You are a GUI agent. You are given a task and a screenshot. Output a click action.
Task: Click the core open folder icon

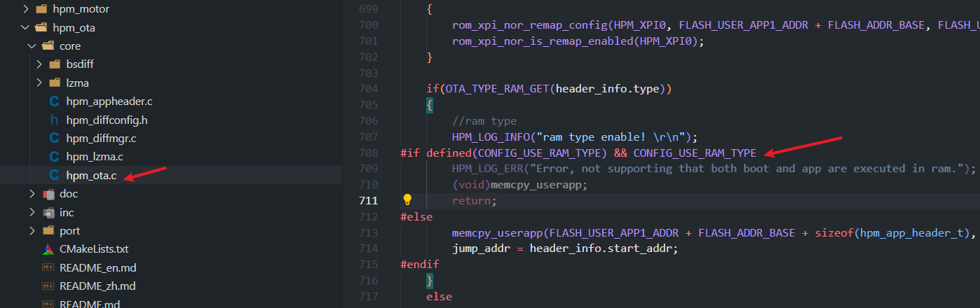48,46
